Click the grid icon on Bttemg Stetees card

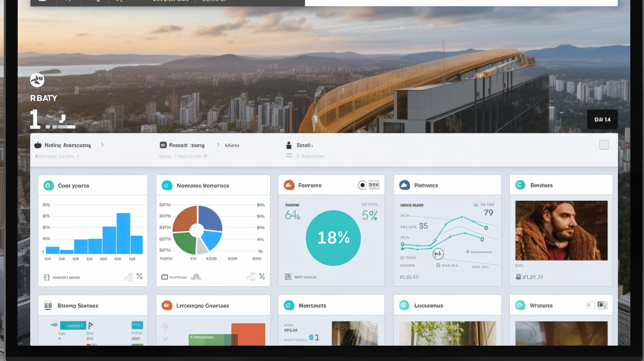pyautogui.click(x=48, y=305)
